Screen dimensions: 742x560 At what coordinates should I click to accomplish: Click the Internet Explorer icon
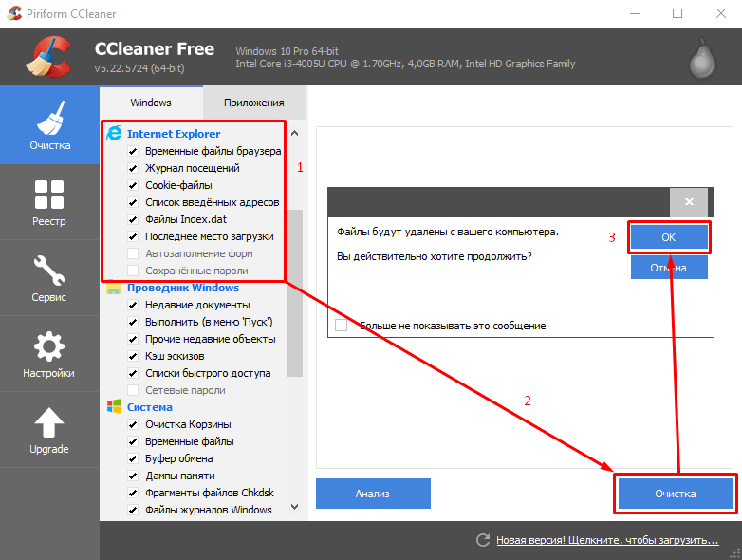coord(114,133)
